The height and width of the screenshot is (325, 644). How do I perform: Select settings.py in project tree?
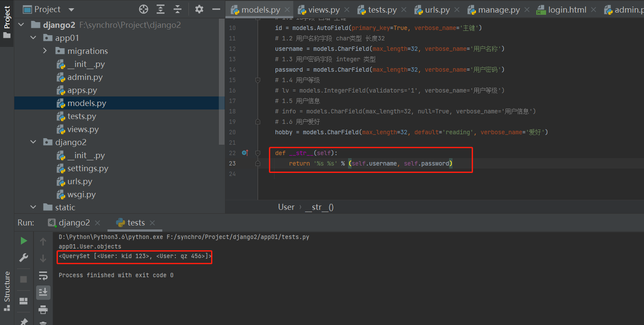[87, 169]
